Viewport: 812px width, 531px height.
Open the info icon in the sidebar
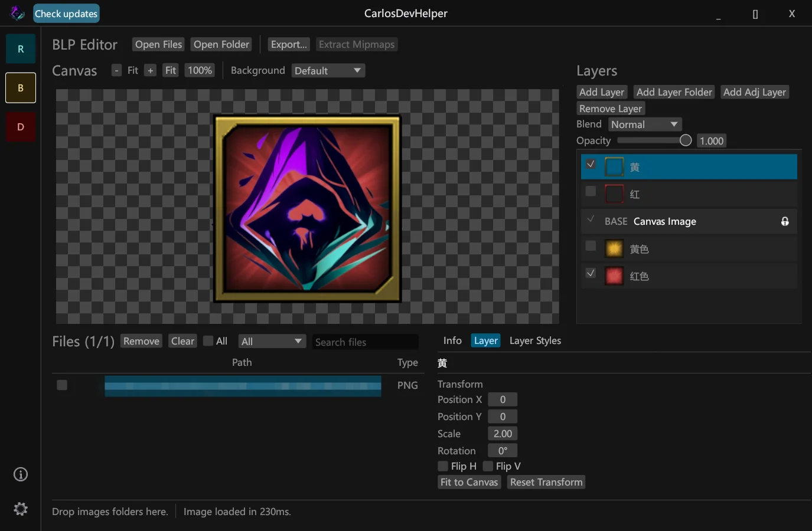21,474
